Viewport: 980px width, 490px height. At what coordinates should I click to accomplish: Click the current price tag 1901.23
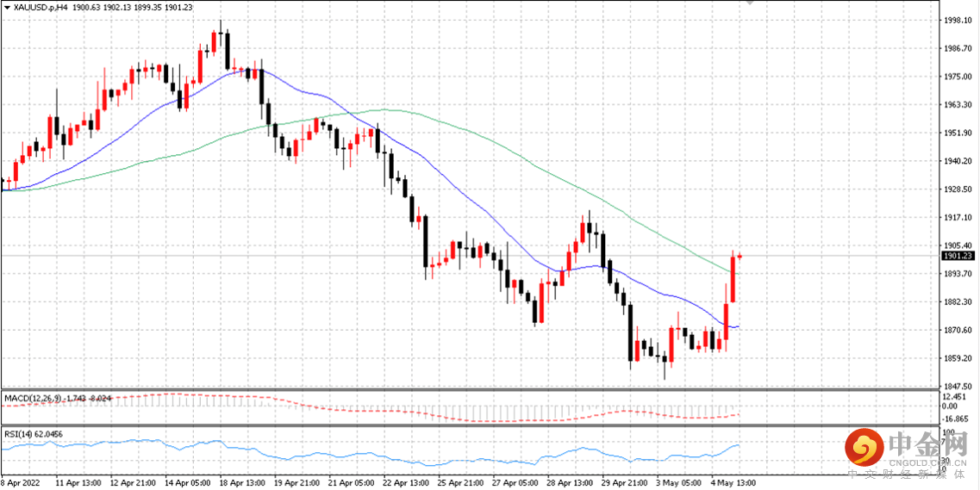point(957,255)
